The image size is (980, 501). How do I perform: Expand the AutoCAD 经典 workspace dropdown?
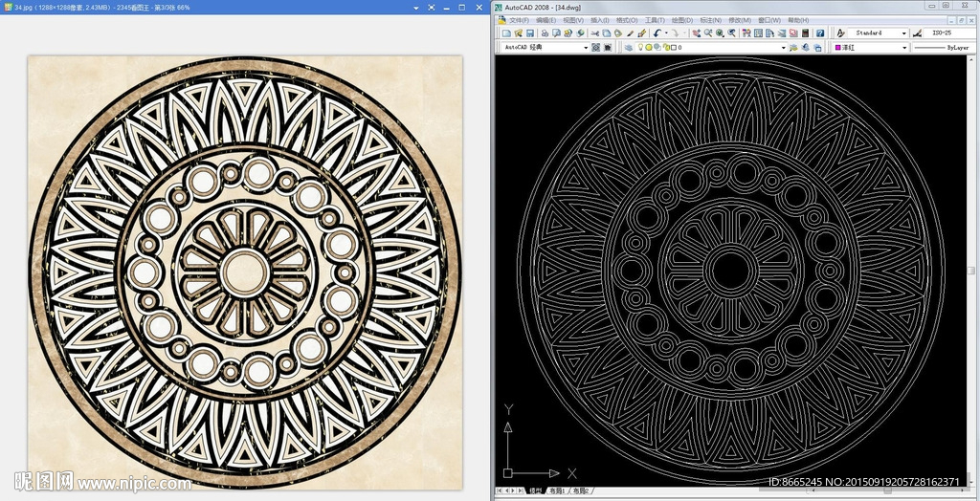tap(586, 48)
